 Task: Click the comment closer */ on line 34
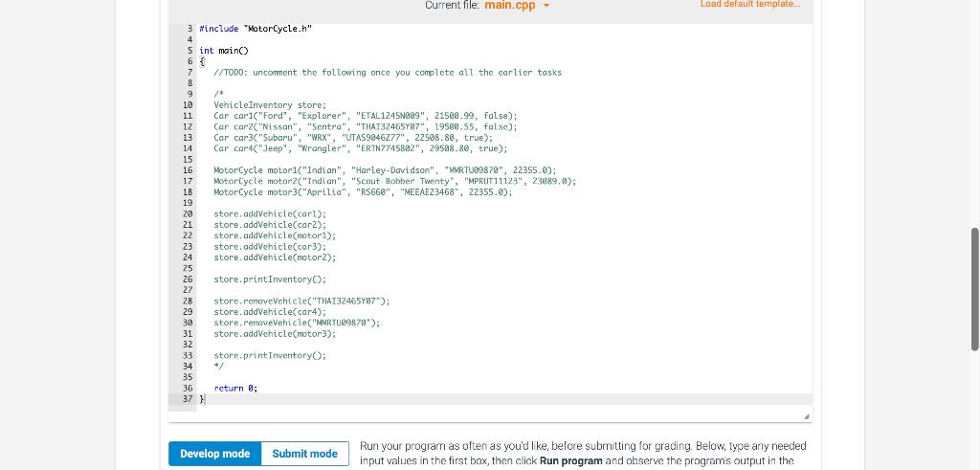(219, 367)
